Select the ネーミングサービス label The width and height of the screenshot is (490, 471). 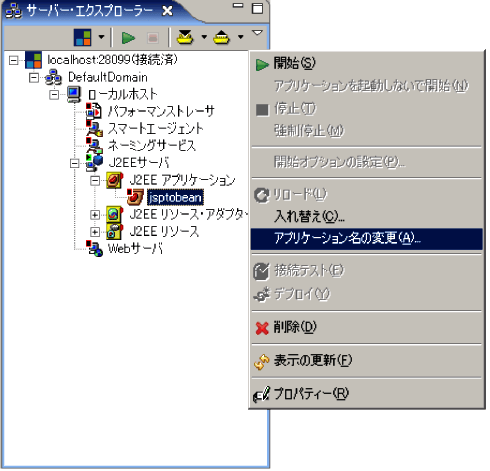(x=152, y=146)
